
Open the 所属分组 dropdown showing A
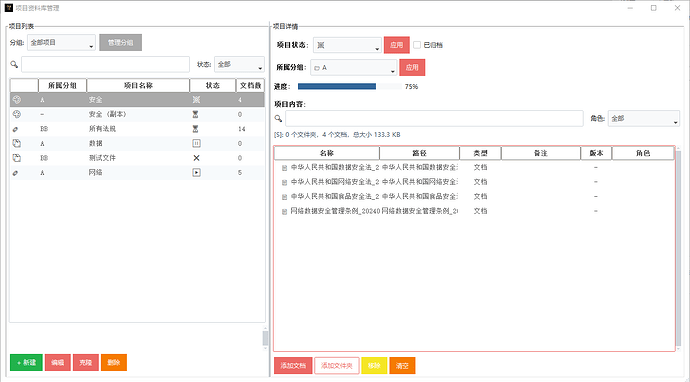[x=354, y=67]
